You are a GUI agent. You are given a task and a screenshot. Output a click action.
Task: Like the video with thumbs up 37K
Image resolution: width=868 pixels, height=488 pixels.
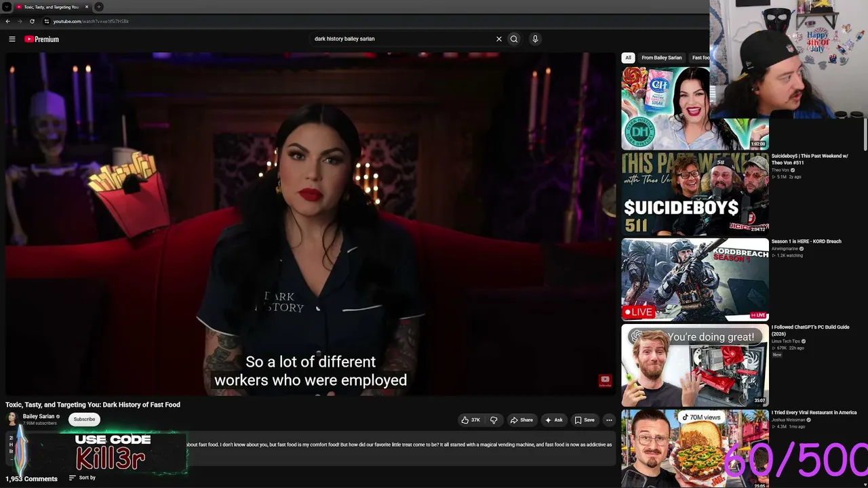(x=471, y=420)
